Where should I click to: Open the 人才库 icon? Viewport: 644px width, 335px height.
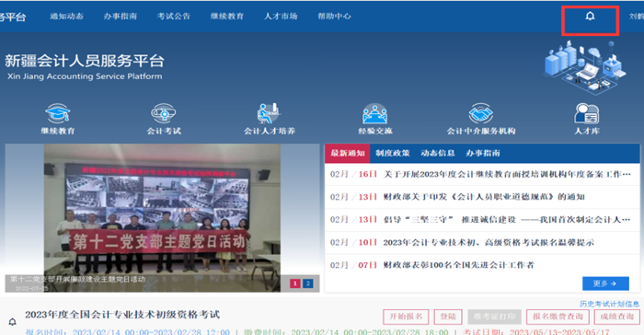pyautogui.click(x=587, y=113)
